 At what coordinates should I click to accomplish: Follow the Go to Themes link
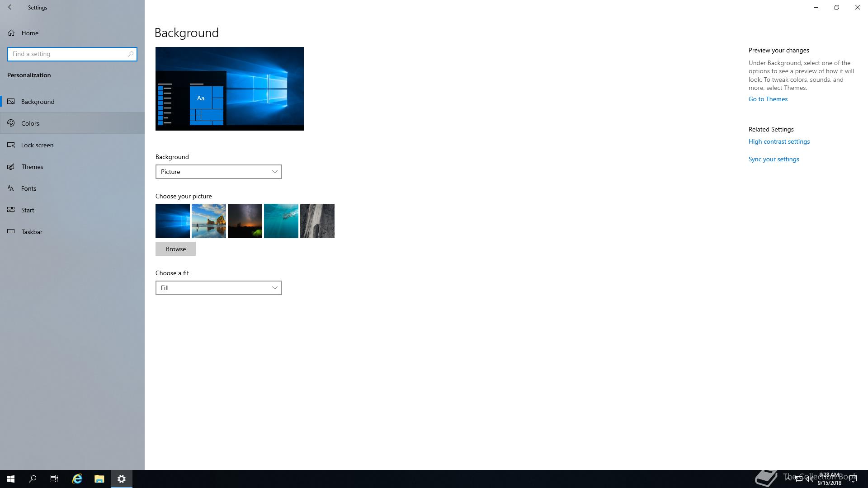pyautogui.click(x=768, y=99)
